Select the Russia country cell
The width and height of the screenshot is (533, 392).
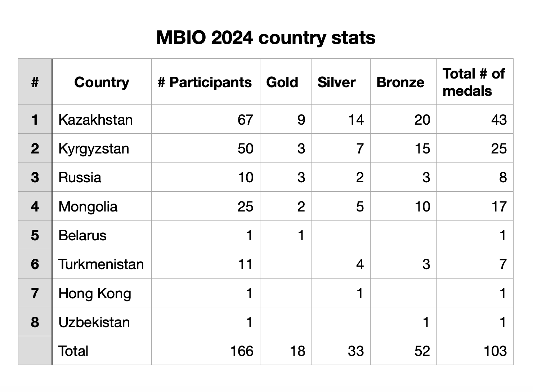pos(80,177)
